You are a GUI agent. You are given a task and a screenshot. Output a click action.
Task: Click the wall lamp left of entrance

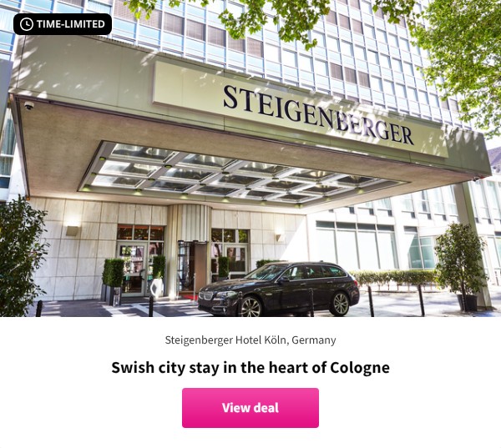pyautogui.click(x=72, y=230)
